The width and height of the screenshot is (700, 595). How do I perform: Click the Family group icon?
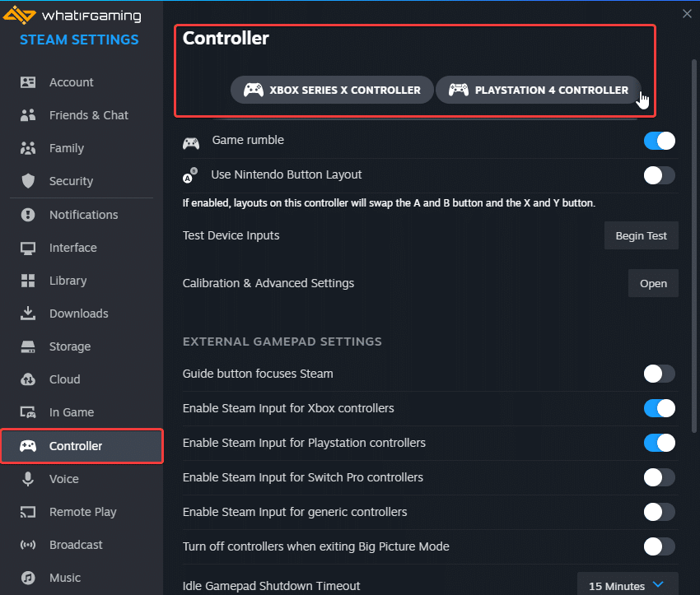[x=28, y=148]
